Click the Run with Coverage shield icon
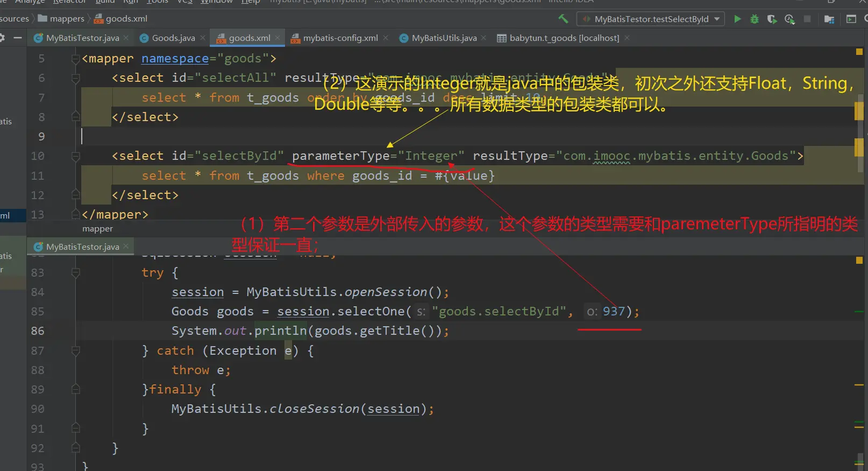The image size is (868, 471). click(772, 19)
